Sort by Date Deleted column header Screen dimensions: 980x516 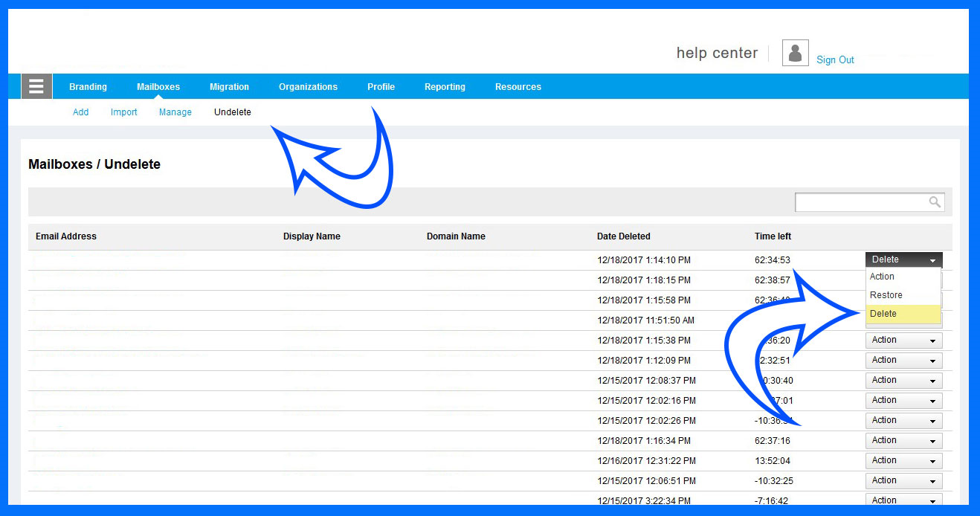(623, 236)
